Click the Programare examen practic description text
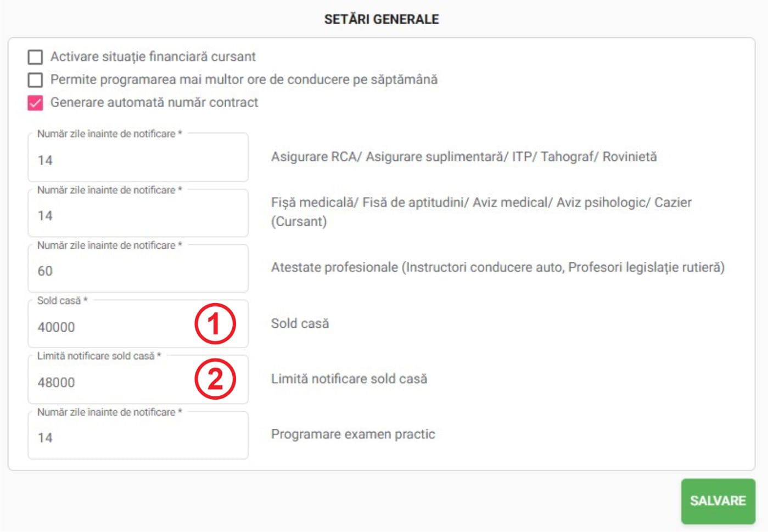The height and width of the screenshot is (532, 768). [x=353, y=434]
